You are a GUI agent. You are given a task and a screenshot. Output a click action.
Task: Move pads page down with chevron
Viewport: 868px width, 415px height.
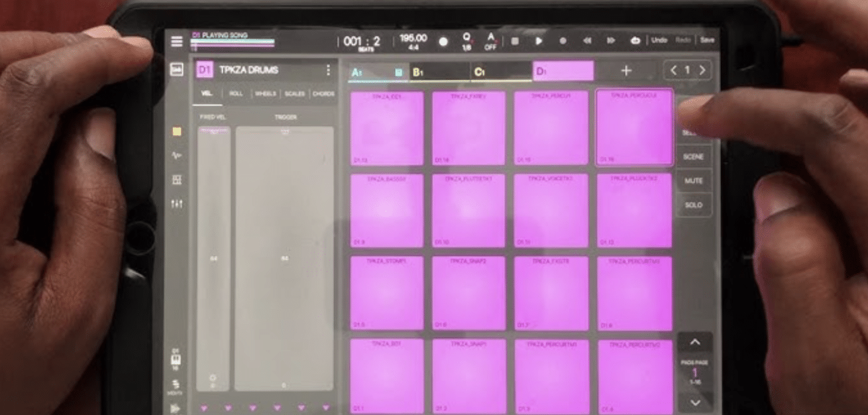pyautogui.click(x=695, y=402)
